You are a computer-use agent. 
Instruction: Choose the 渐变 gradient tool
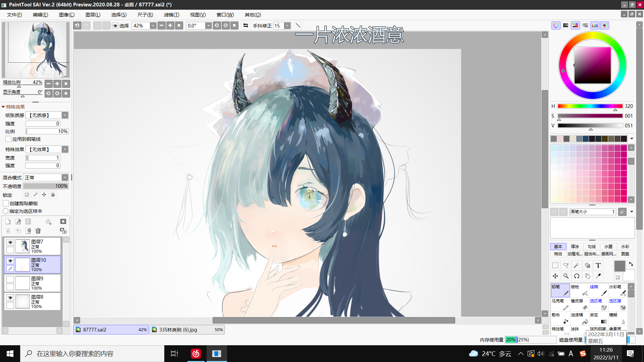[598, 318]
